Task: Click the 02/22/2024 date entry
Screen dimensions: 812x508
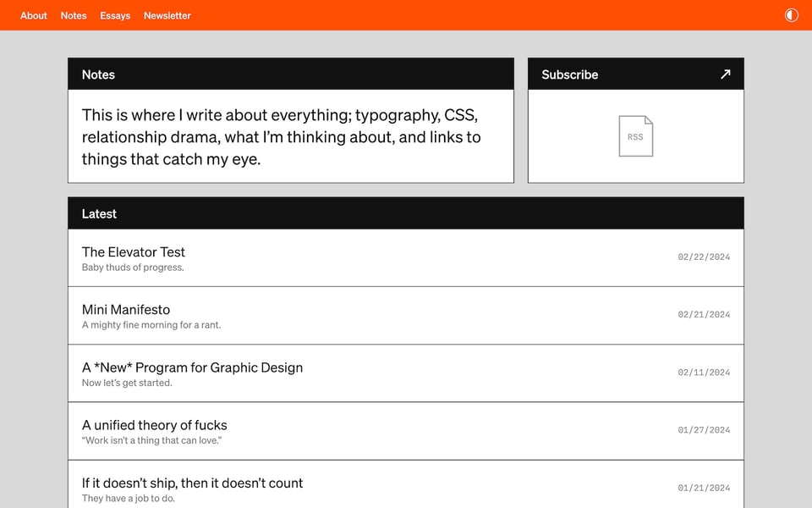Action: [704, 257]
